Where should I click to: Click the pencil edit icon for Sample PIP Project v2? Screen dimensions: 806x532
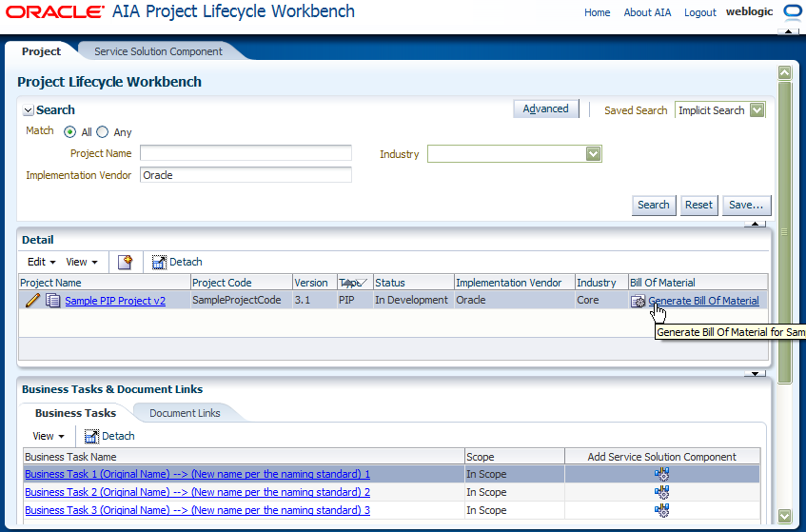[x=32, y=300]
